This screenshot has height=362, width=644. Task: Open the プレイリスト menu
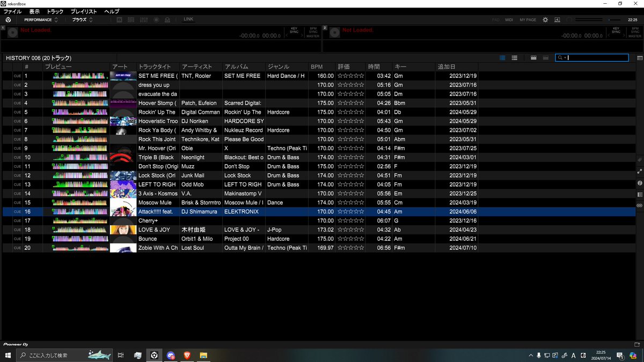(x=84, y=11)
